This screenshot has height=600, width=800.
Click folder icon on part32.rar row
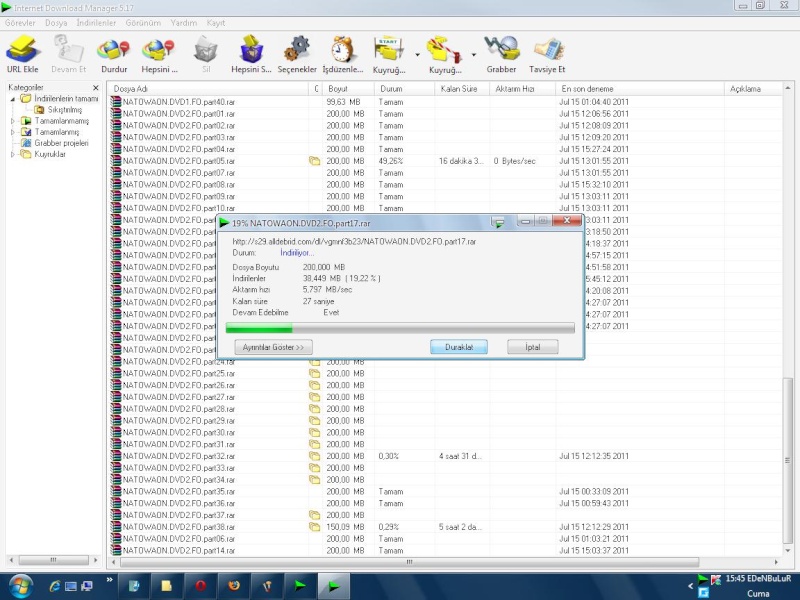(314, 456)
